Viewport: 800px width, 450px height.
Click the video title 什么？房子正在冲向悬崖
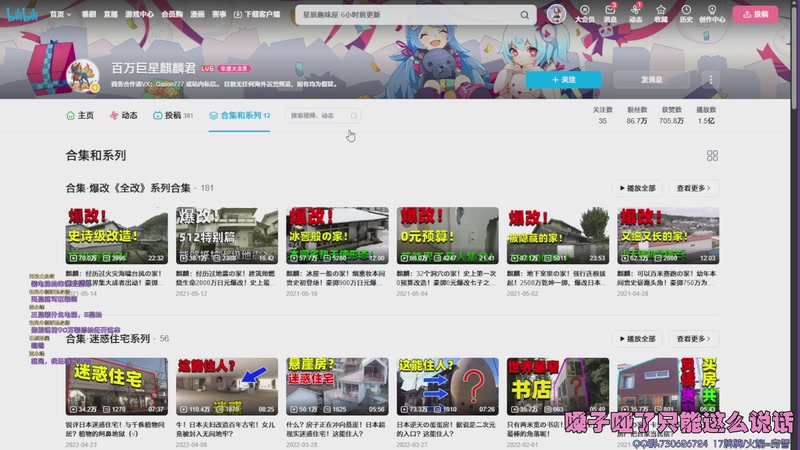pyautogui.click(x=336, y=429)
